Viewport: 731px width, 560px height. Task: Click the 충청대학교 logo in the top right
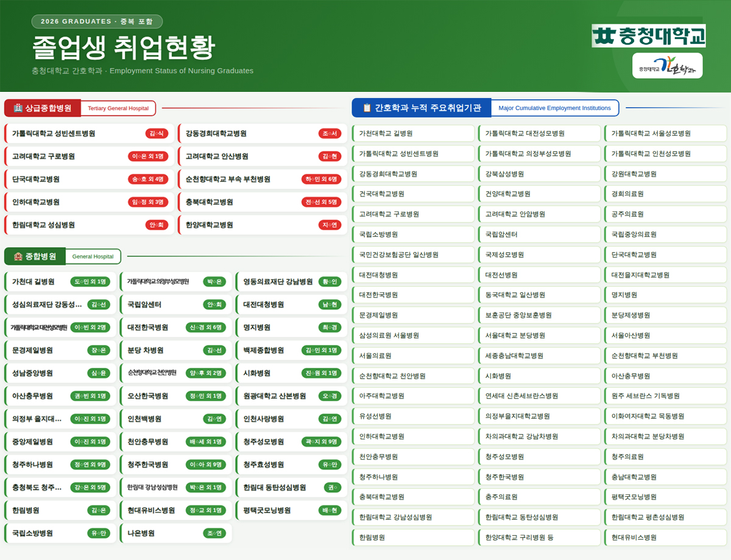click(648, 36)
